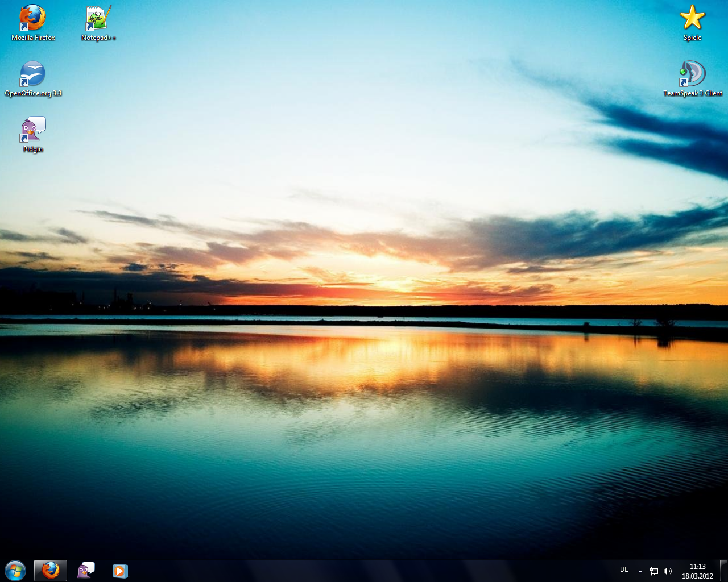Open the volume speaker tray icon
Image resolution: width=728 pixels, height=582 pixels.
[x=668, y=571]
